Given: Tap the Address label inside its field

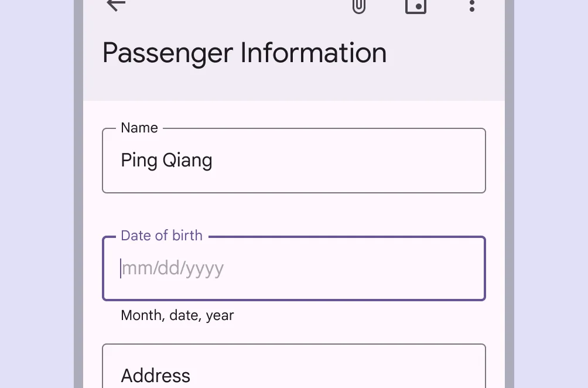Looking at the screenshot, I should pos(155,376).
